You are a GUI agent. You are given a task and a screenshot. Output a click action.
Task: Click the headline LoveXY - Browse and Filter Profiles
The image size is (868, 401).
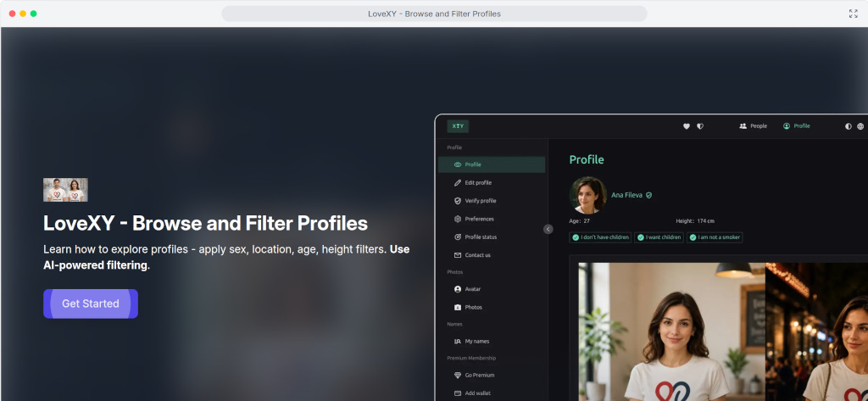(x=205, y=223)
